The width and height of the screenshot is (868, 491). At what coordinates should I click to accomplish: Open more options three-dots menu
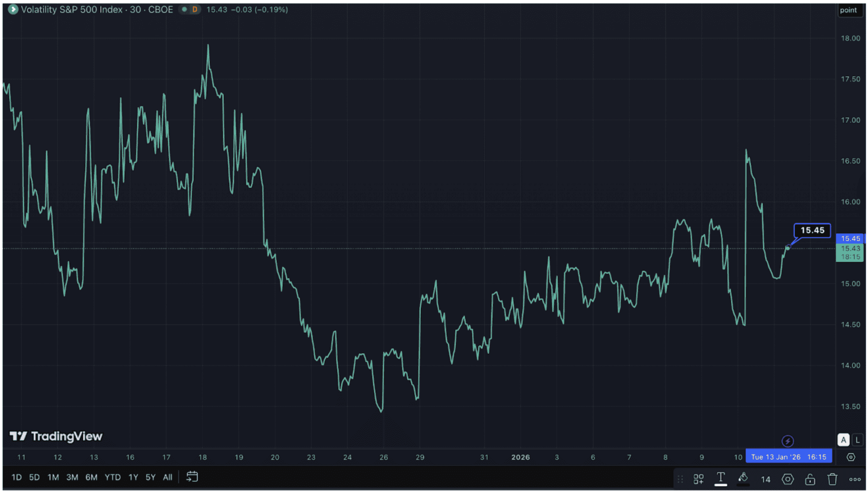[x=855, y=480]
